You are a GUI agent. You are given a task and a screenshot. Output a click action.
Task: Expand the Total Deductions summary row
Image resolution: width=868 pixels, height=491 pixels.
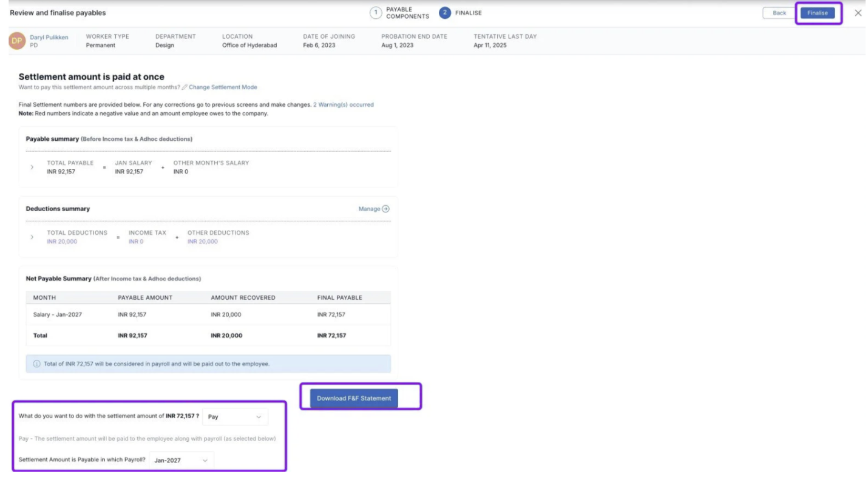pos(32,237)
